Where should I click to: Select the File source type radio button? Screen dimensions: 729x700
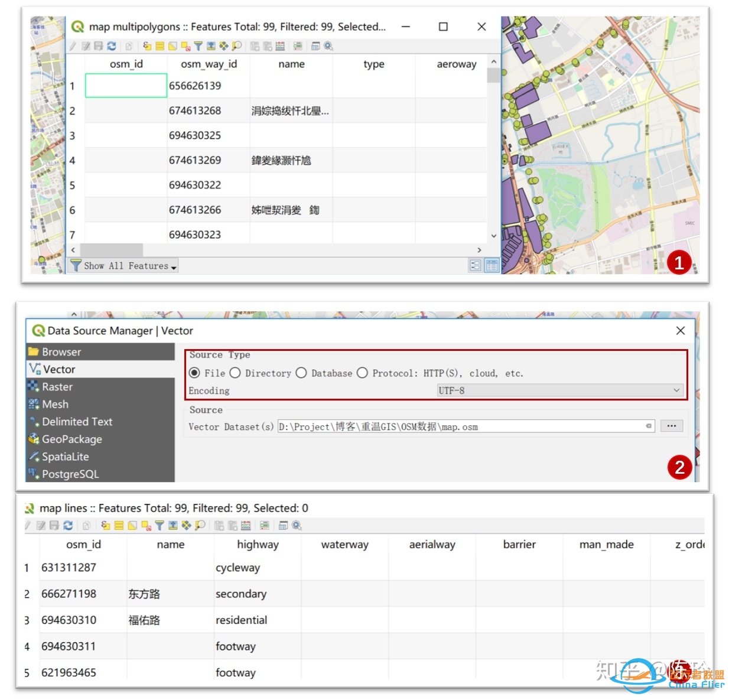pos(194,373)
